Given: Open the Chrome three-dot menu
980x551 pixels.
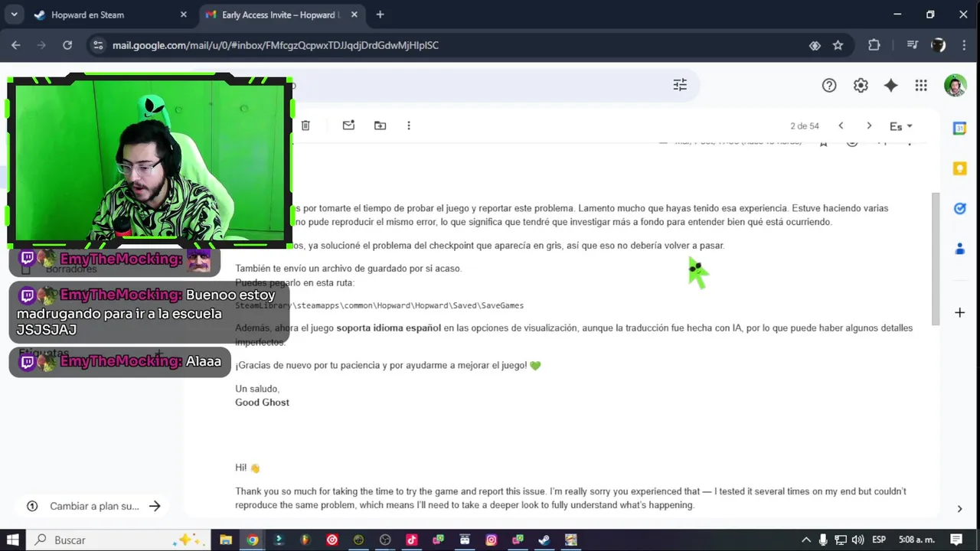Looking at the screenshot, I should (963, 45).
